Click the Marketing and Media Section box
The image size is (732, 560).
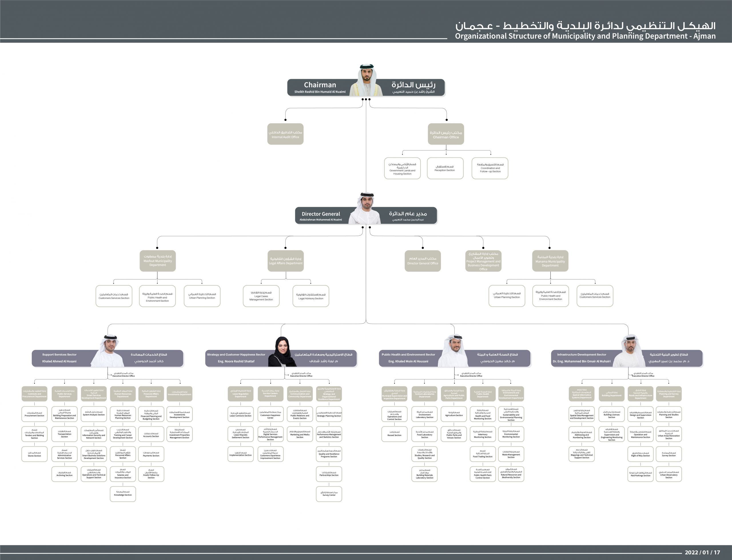(300, 434)
